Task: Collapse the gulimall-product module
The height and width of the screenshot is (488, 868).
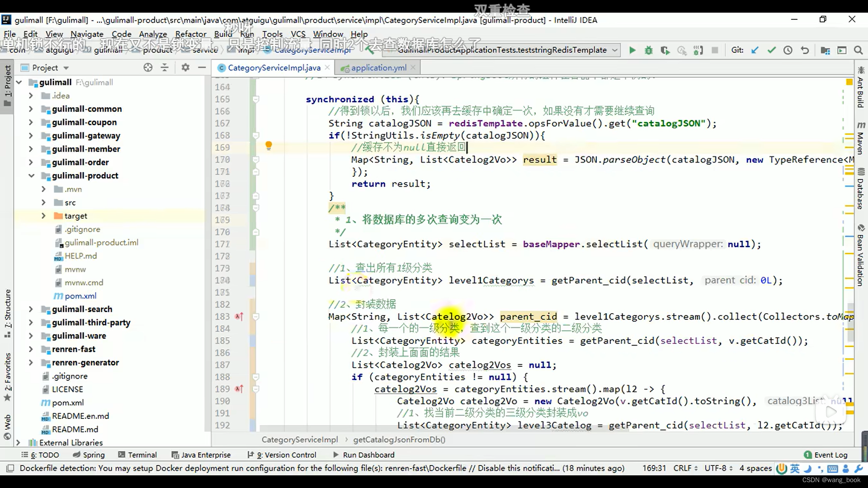Action: click(x=31, y=176)
